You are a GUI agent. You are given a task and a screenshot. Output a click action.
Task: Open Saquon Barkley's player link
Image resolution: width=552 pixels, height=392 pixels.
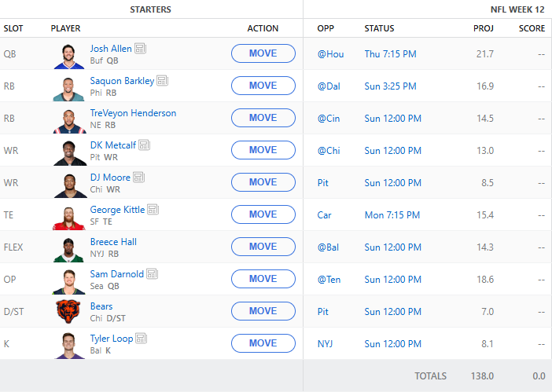tap(122, 81)
